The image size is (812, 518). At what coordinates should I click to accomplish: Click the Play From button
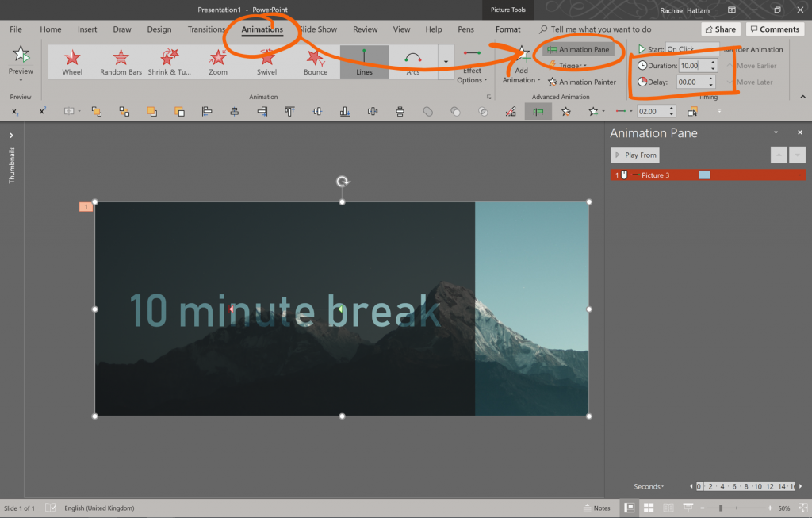point(634,154)
